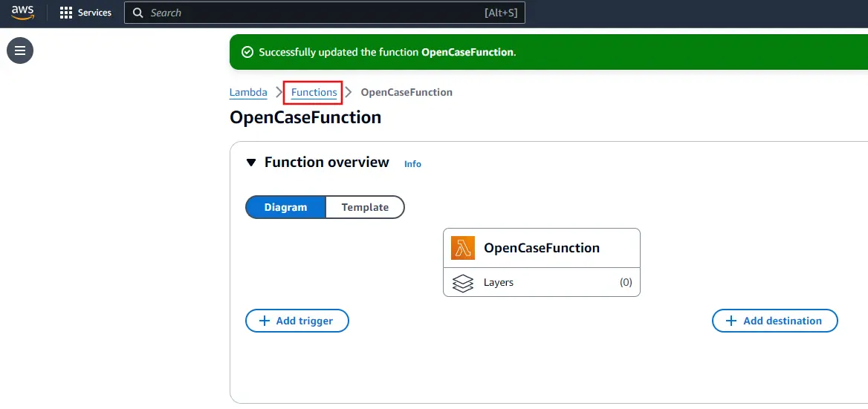The width and height of the screenshot is (868, 409).
Task: Open the hamburger navigation menu
Action: click(20, 50)
